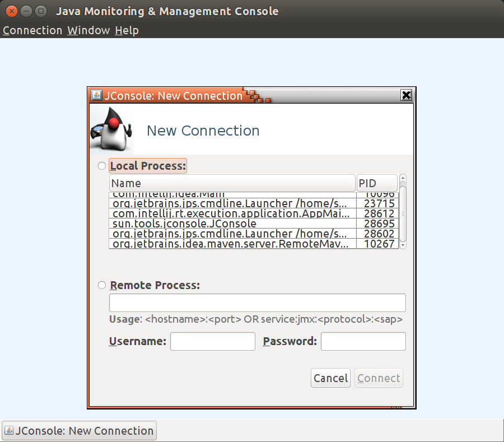This screenshot has width=504, height=442.
Task: Minimize the Java Monitoring & Management Console window
Action: pos(26,11)
